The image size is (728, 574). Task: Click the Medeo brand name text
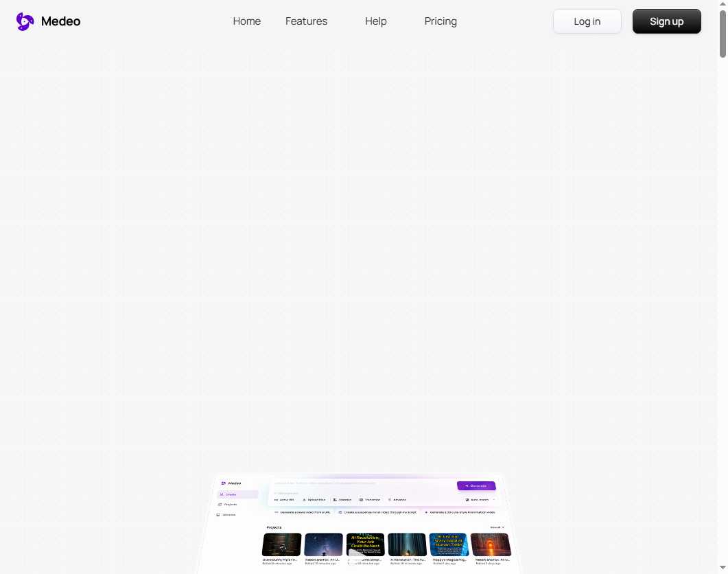tap(60, 21)
